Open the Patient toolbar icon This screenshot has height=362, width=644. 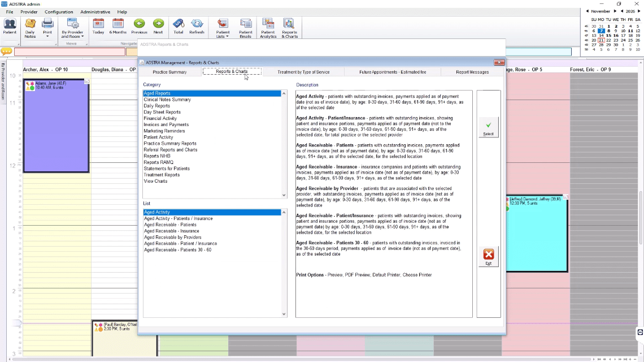click(10, 27)
